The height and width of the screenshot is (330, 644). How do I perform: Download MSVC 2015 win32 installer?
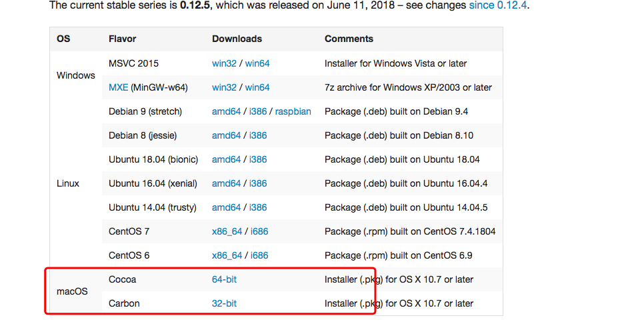coord(224,64)
